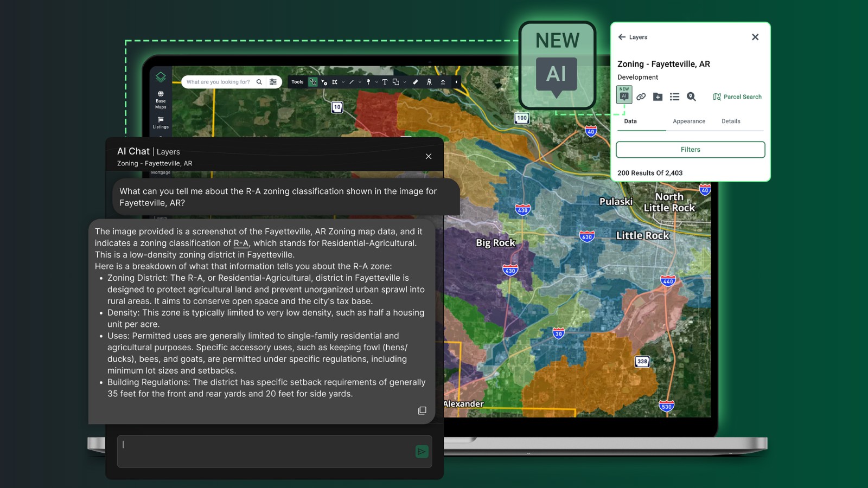This screenshot has width=868, height=488.
Task: Open Base Maps in the left sidebar
Action: click(x=161, y=99)
